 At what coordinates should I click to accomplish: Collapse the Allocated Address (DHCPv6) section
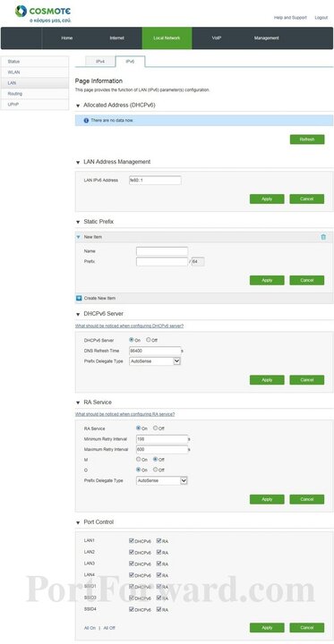[78, 106]
